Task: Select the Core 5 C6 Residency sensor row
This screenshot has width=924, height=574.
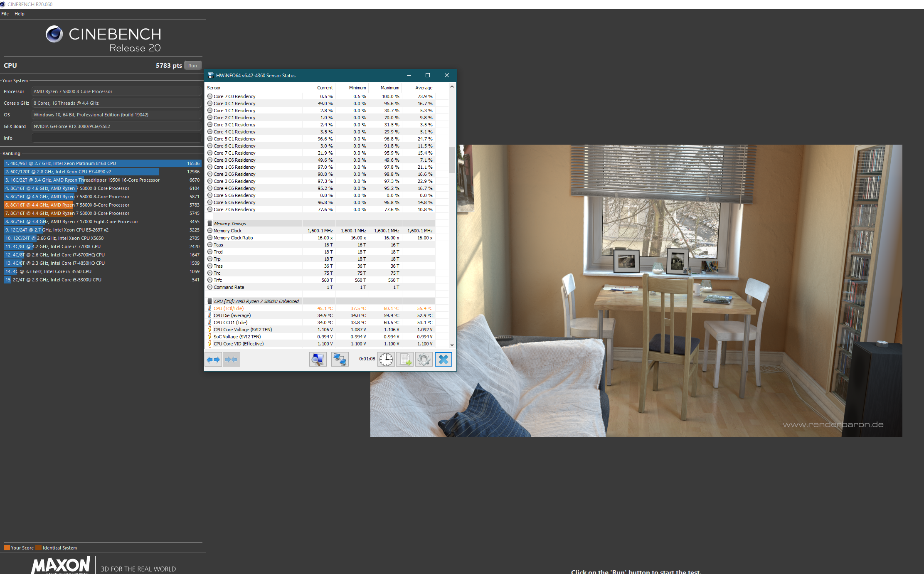Action: (320, 195)
